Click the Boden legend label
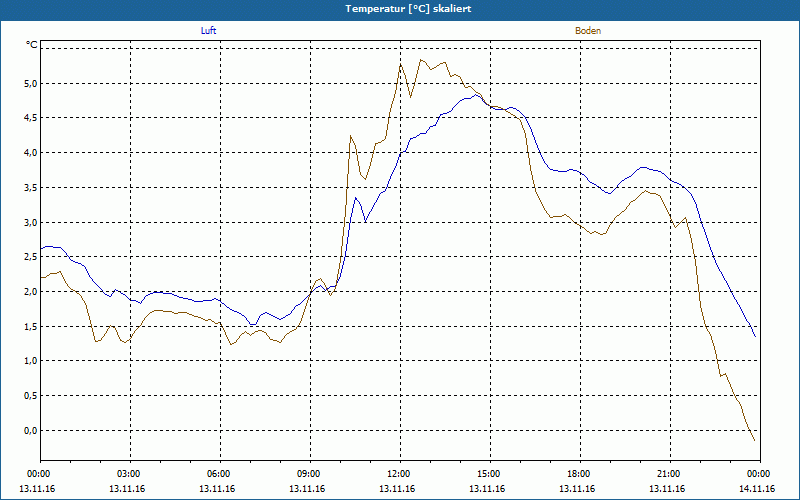Image resolution: width=800 pixels, height=500 pixels. click(588, 31)
